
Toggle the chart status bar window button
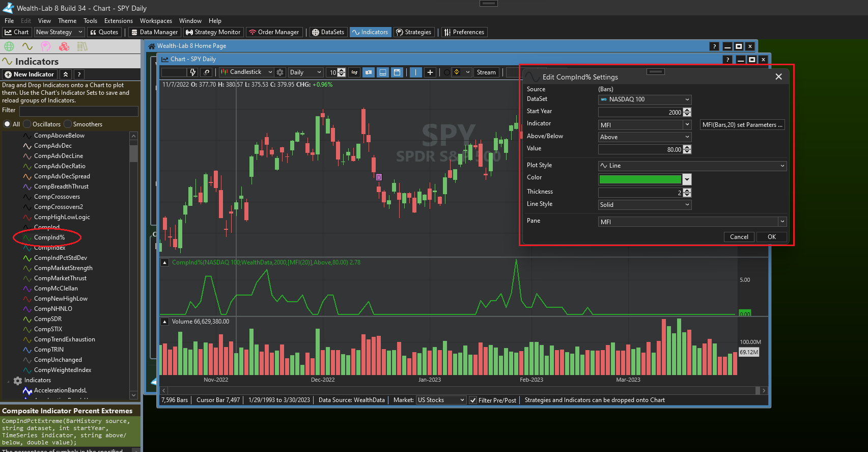(397, 72)
